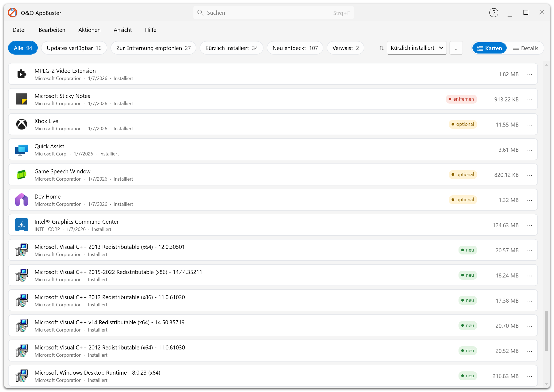Image resolution: width=554 pixels, height=392 pixels.
Task: Click the 216.83 MB size value
Action: (x=506, y=376)
